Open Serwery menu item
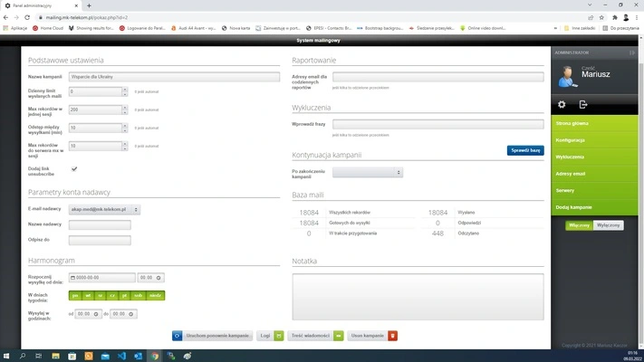 tap(595, 190)
